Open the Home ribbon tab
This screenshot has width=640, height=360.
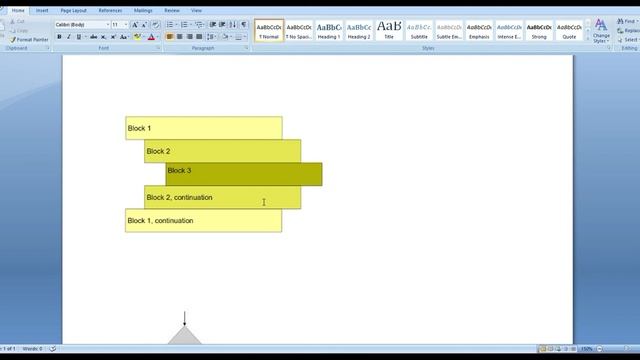(x=18, y=11)
